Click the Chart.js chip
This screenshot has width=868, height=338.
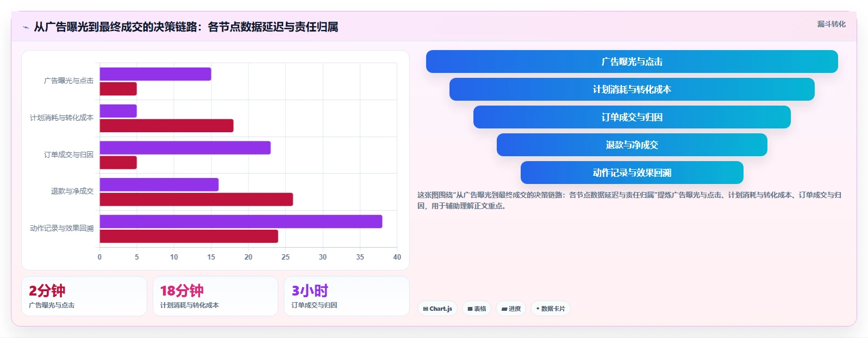click(438, 309)
